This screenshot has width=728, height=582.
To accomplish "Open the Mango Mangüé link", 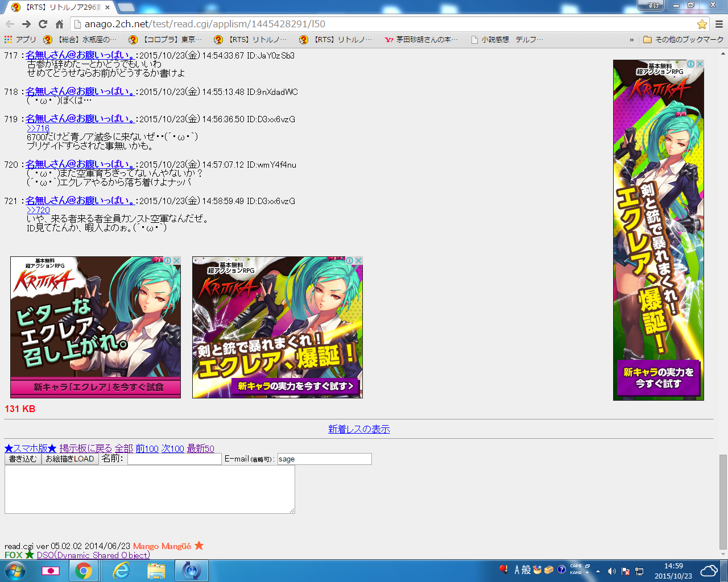I will click(162, 546).
